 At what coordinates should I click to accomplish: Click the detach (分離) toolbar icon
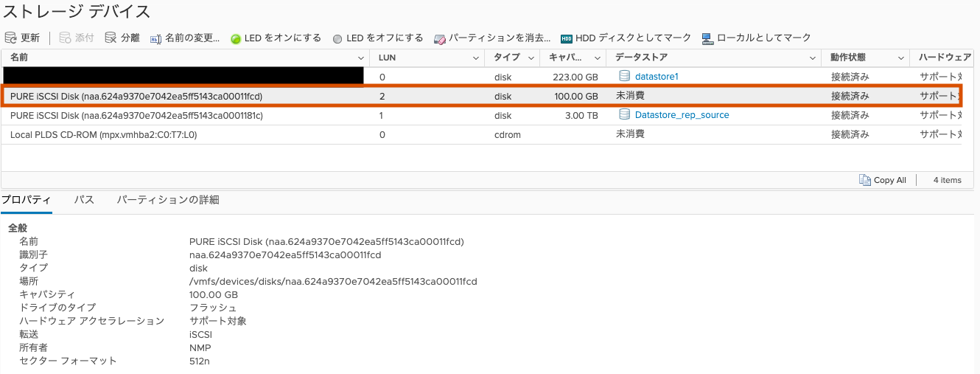point(111,38)
